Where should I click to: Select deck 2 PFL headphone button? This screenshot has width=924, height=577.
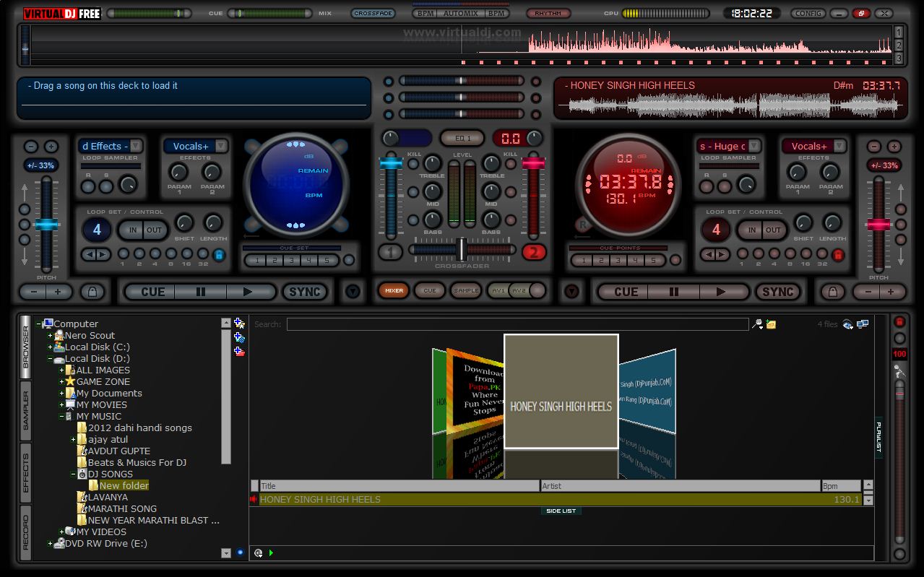point(535,252)
